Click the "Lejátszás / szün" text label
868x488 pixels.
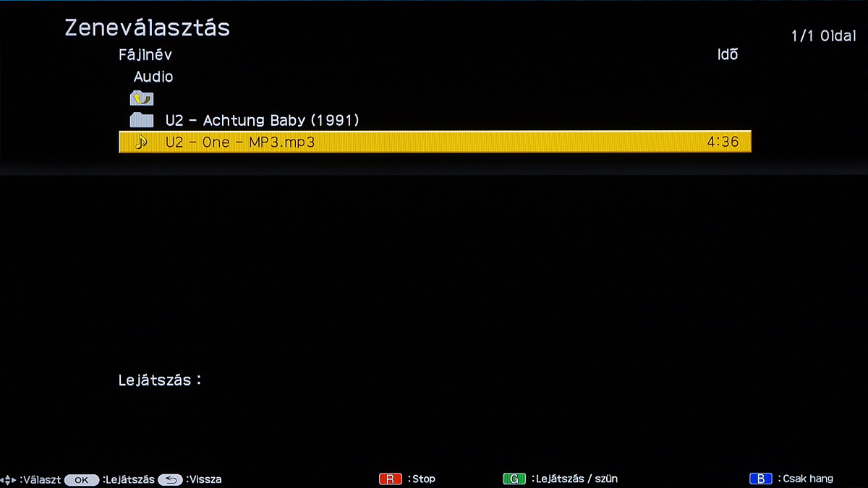[x=576, y=479]
